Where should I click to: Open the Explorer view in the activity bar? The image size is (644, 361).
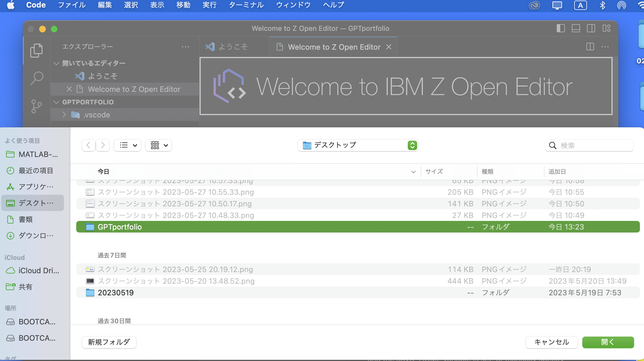pos(36,50)
